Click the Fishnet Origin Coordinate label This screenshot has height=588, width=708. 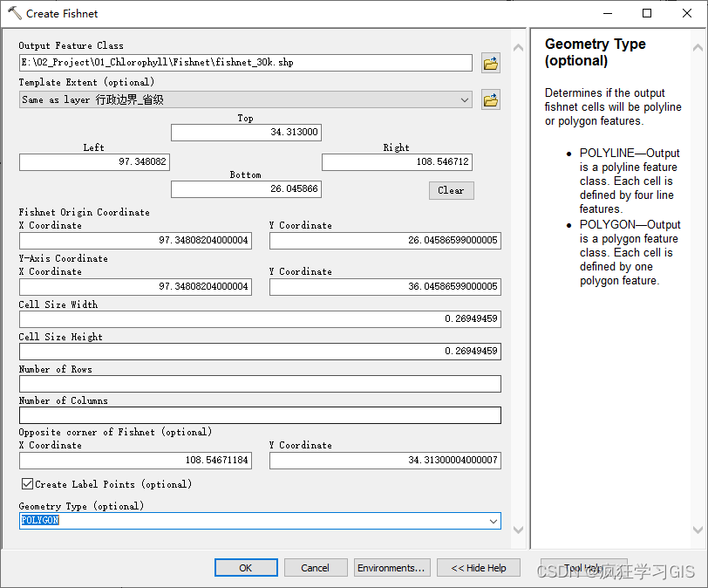click(84, 212)
